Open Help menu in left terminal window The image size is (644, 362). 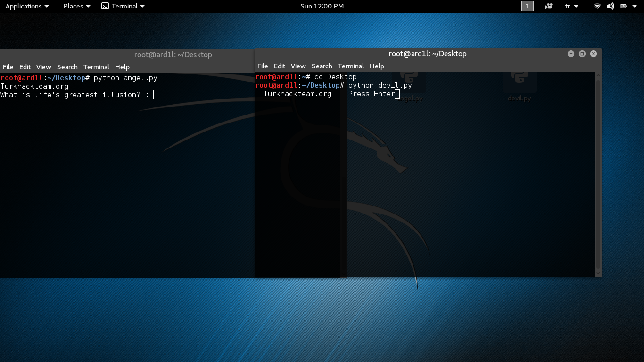coord(122,67)
